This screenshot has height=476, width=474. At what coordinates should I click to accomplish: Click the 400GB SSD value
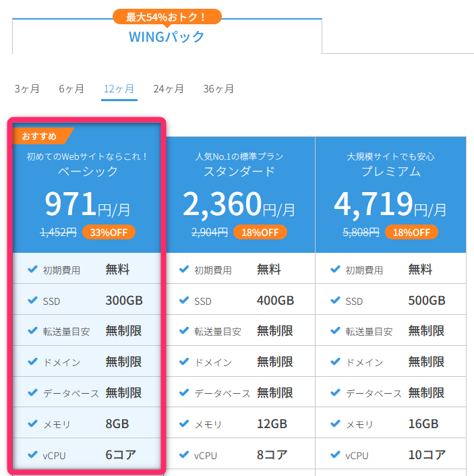(x=275, y=301)
